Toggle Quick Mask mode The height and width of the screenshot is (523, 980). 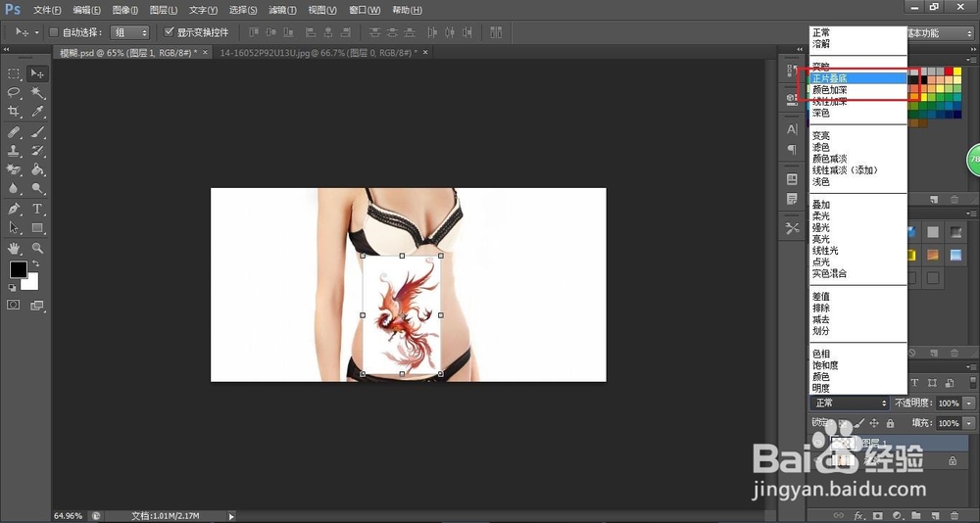[x=13, y=305]
